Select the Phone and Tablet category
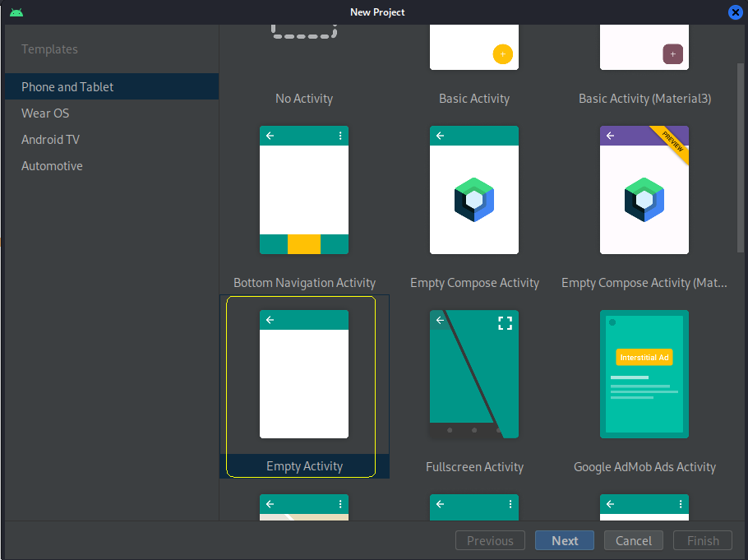The width and height of the screenshot is (748, 560). tap(112, 87)
